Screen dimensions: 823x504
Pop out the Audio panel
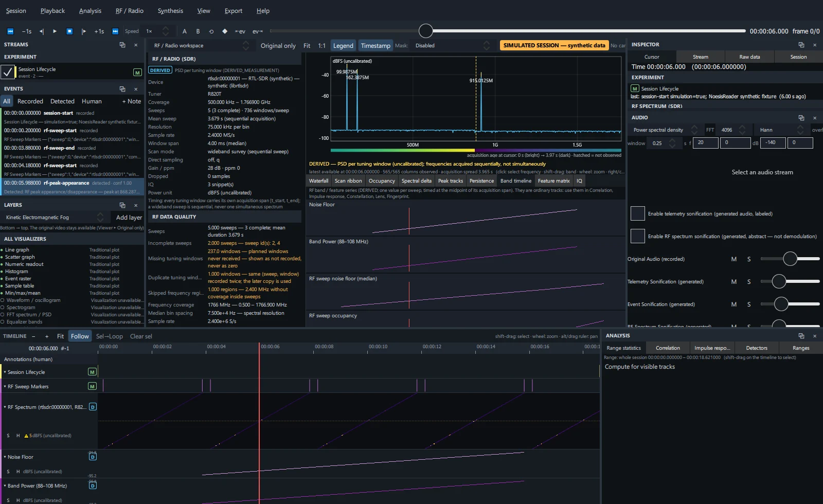point(801,118)
